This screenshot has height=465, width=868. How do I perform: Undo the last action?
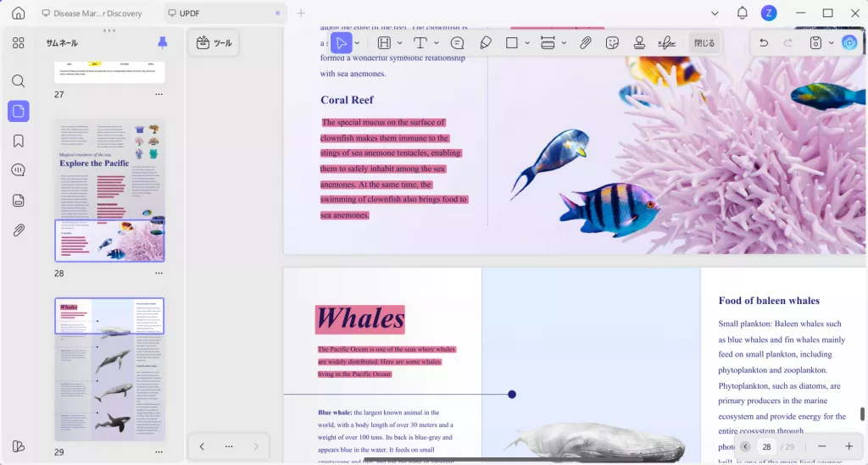coord(764,42)
